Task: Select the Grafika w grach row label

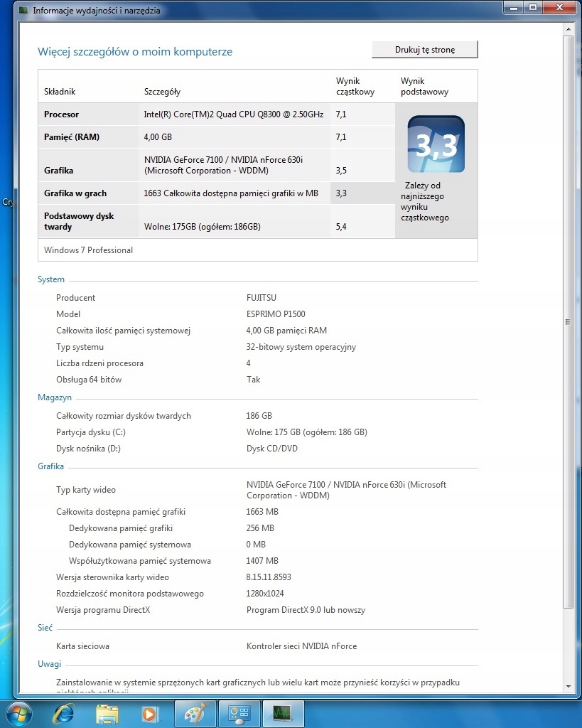Action: tap(75, 193)
